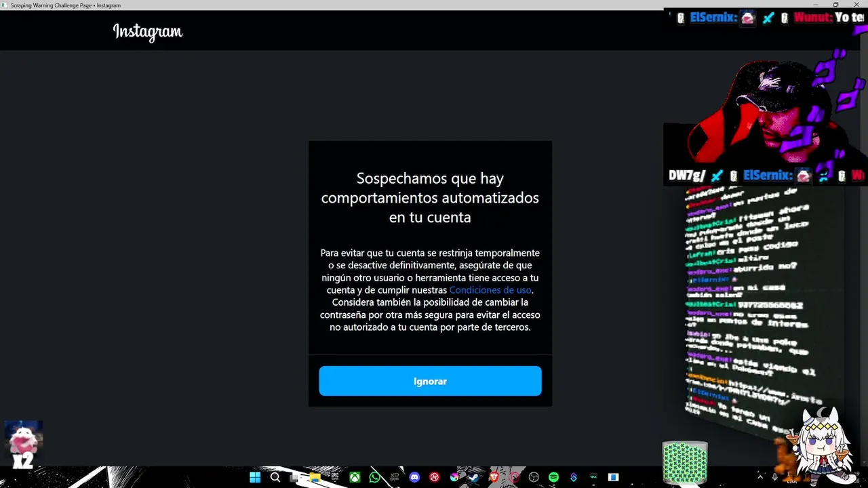Open File Explorer from the taskbar

point(315,478)
